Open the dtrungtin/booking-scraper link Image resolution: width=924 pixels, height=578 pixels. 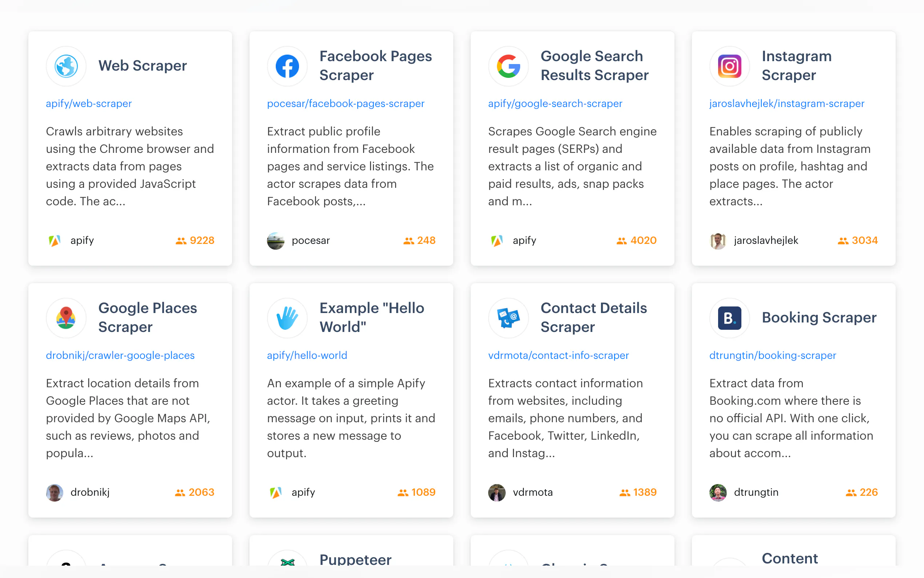click(772, 356)
